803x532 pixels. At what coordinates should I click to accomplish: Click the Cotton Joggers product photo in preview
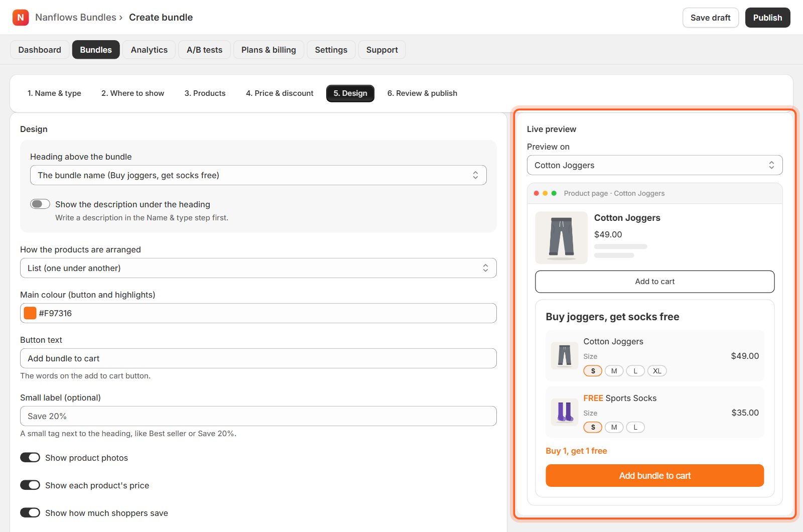561,237
